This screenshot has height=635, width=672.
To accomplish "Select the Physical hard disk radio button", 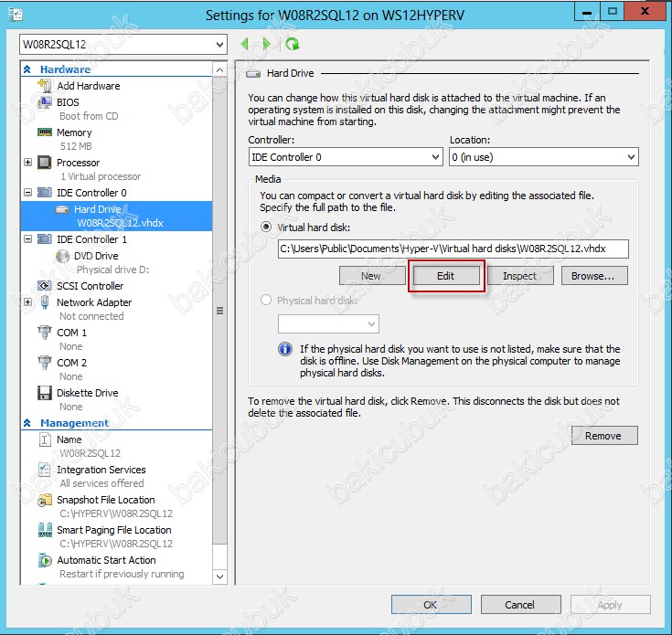I will (x=266, y=301).
